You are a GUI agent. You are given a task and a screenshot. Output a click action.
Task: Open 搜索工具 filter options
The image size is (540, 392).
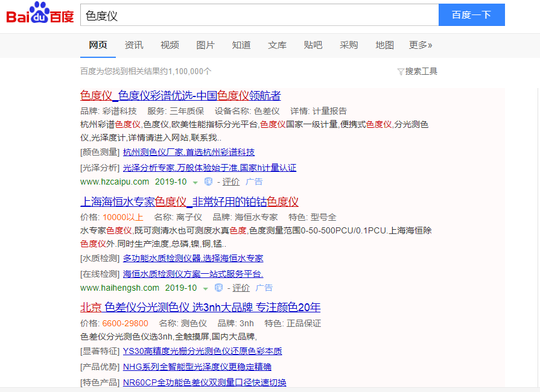(x=421, y=71)
